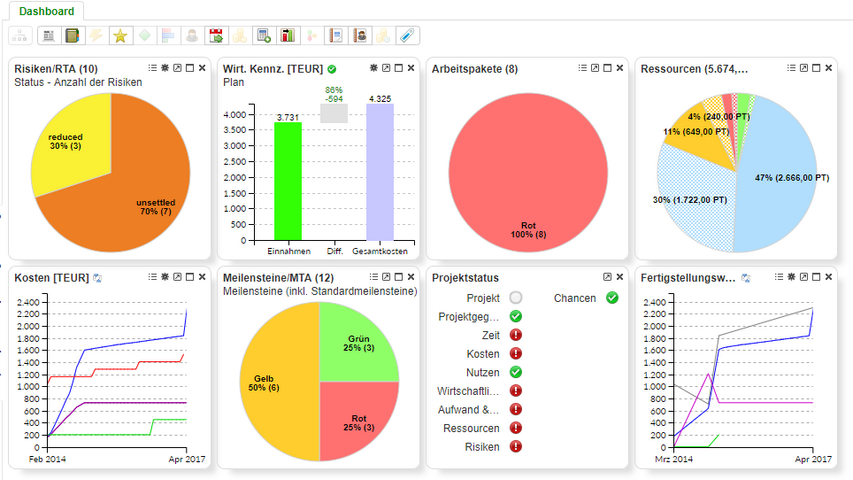Maximize the Meilensteine/MTA panel

(398, 277)
